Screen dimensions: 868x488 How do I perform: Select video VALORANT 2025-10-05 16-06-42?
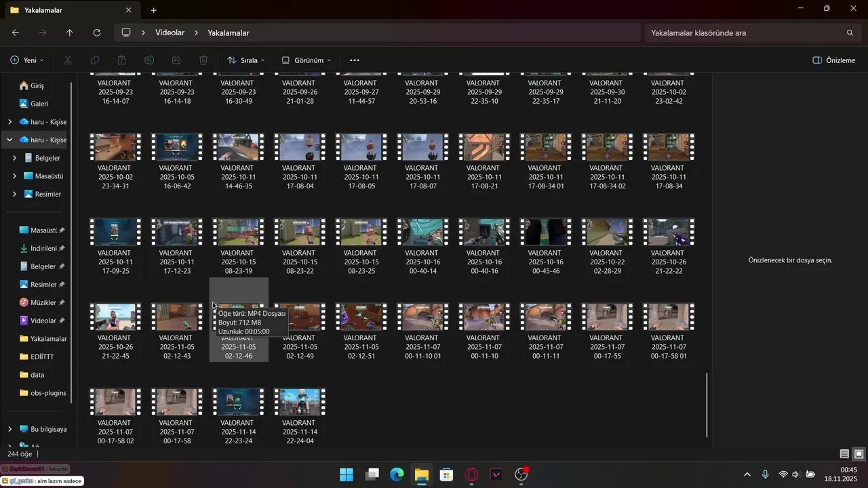pyautogui.click(x=176, y=161)
